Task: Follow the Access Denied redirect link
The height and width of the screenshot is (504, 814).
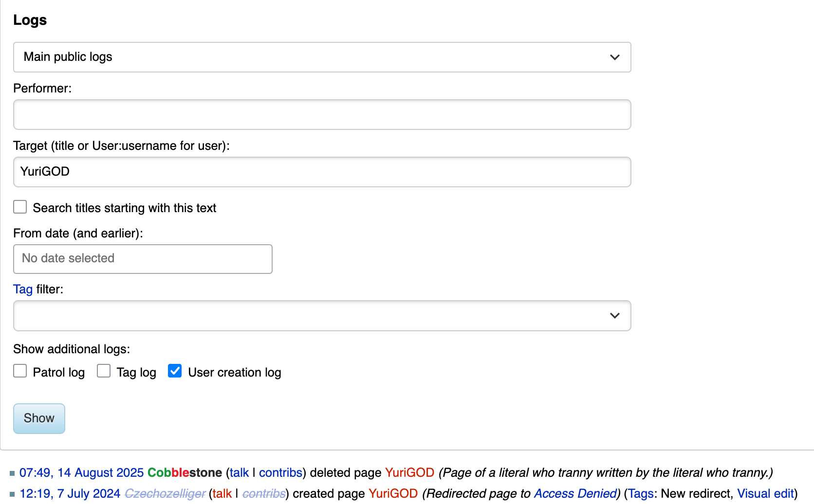Action: click(575, 494)
